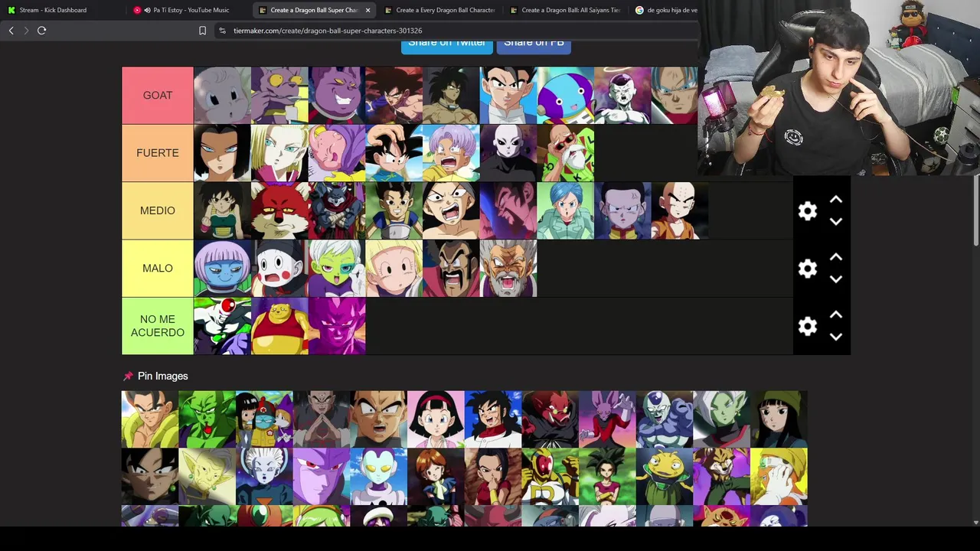The image size is (980, 551).
Task: Select Jiren image in FUERTE row
Action: point(508,153)
